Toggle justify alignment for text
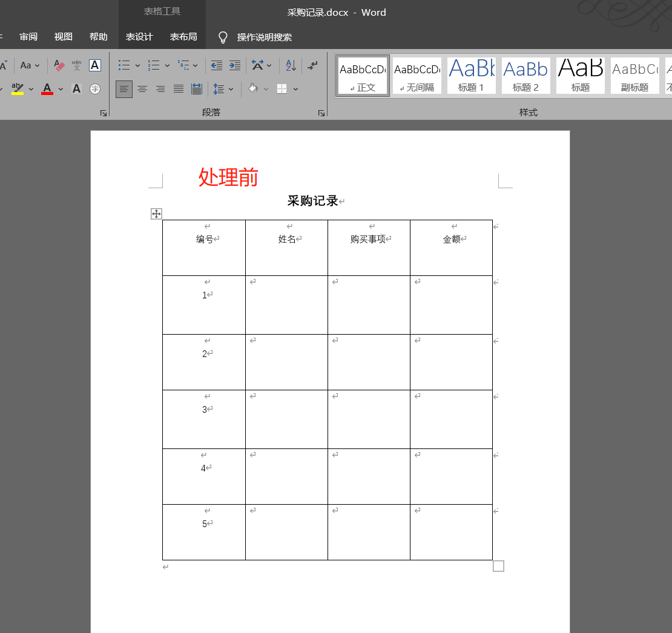This screenshot has width=672, height=633. 178,89
